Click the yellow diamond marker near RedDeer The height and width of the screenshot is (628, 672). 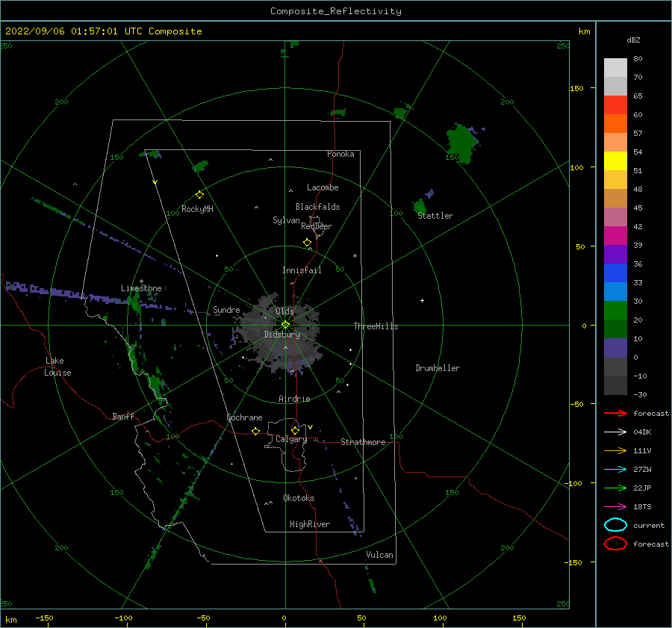307,242
